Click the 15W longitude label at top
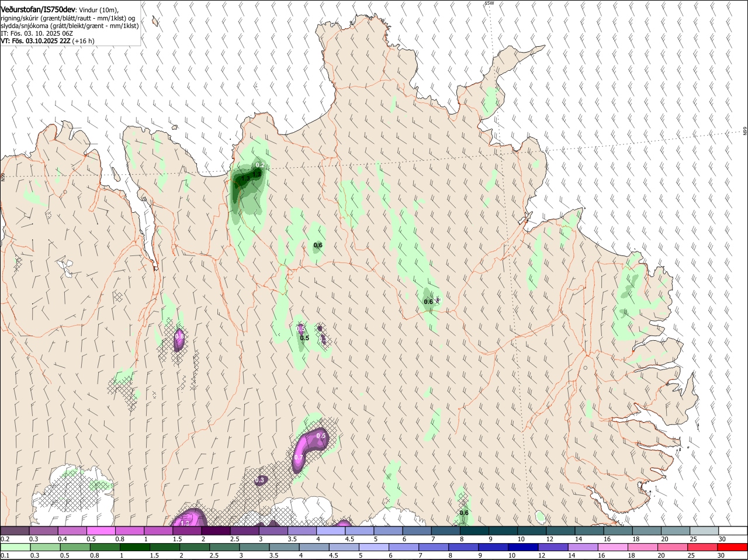Viewport: 748px width, 560px height. click(489, 3)
